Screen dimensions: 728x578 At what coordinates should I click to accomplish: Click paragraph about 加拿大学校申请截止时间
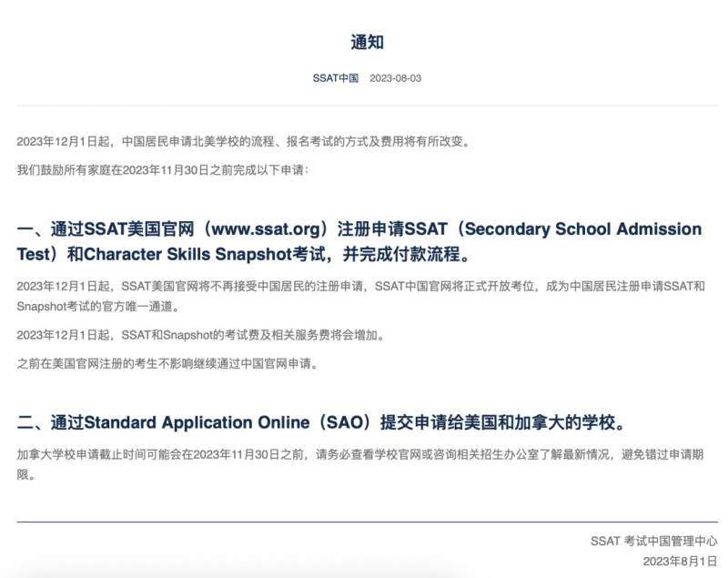360,464
